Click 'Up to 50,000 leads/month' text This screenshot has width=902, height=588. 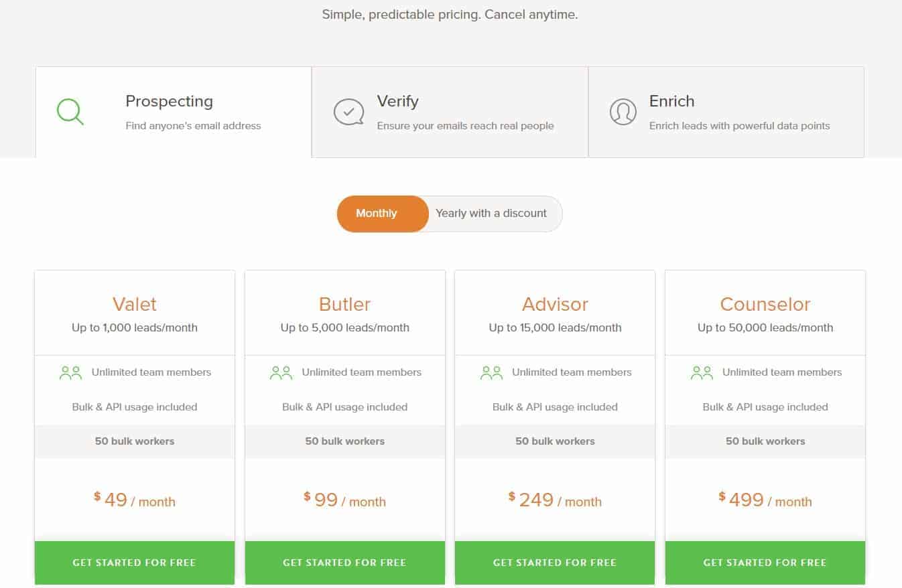pos(765,328)
